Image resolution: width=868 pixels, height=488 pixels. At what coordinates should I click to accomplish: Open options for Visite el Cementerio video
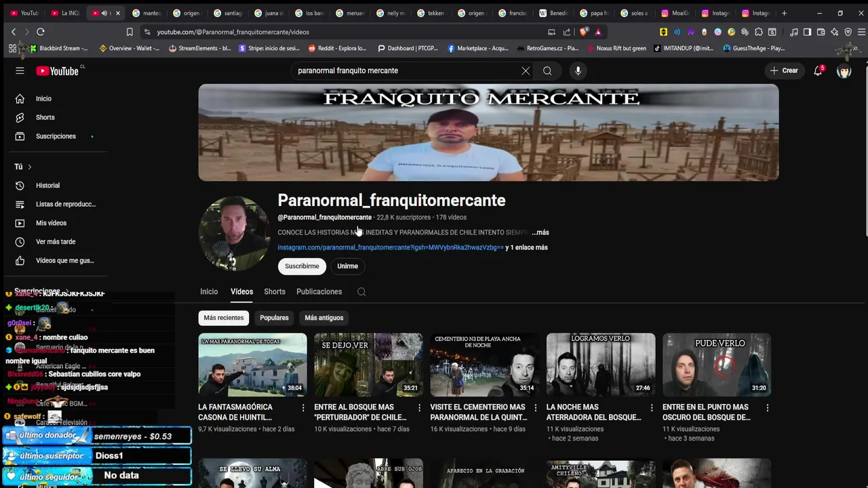(x=535, y=407)
